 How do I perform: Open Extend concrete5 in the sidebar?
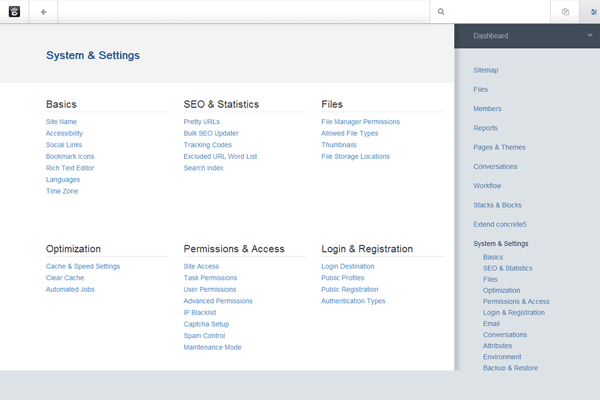[500, 224]
